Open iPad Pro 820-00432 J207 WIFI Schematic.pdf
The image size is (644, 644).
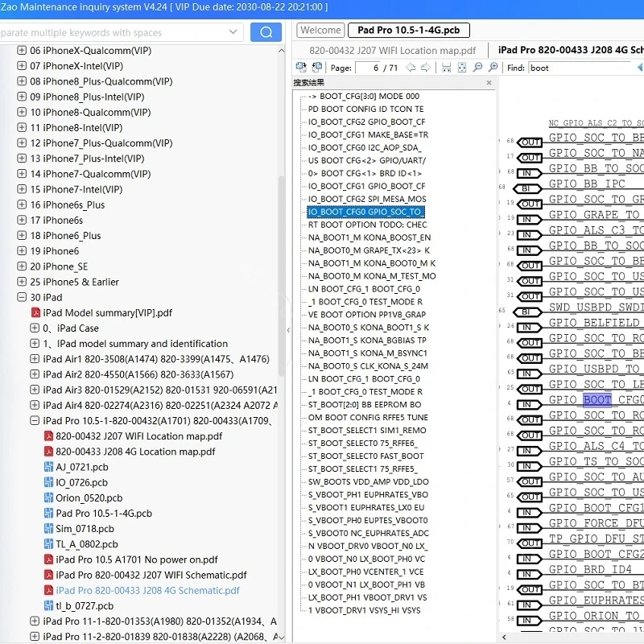click(151, 575)
